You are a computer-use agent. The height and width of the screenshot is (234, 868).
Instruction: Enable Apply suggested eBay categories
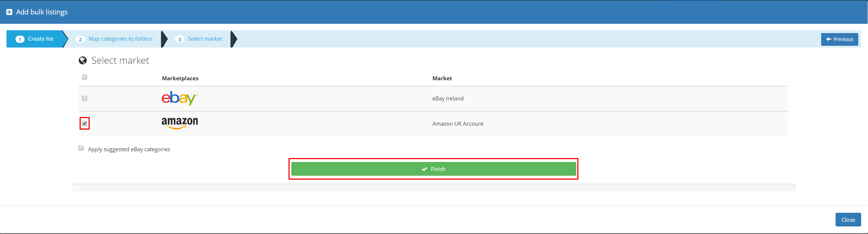tap(81, 148)
